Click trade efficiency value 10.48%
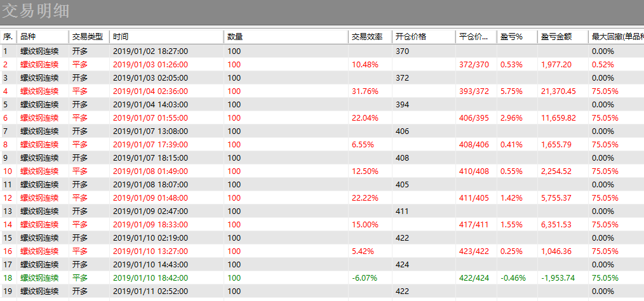Viewport: 644px width, 301px height. 365,65
